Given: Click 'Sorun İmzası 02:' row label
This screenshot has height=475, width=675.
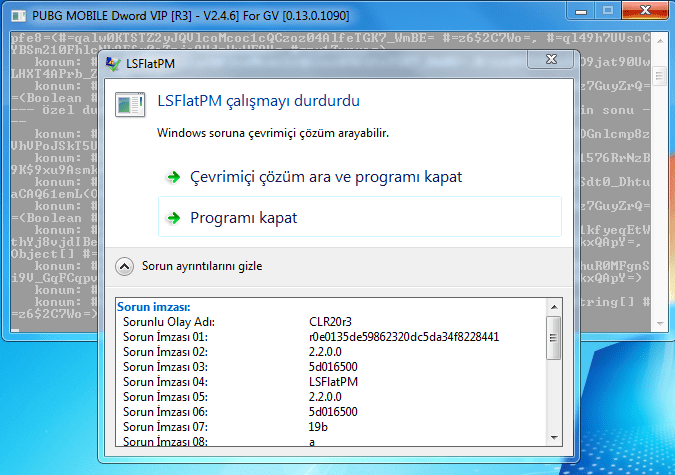Looking at the screenshot, I should [165, 352].
